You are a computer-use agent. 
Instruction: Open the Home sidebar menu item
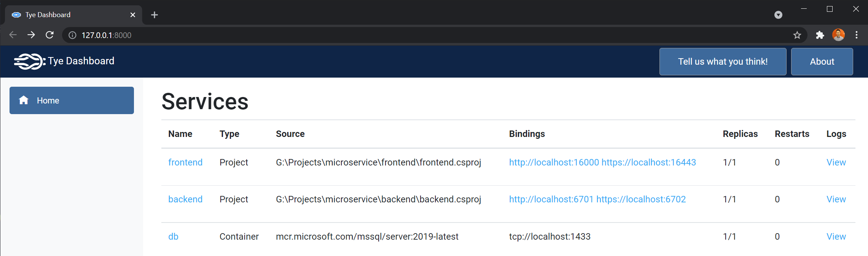(72, 100)
